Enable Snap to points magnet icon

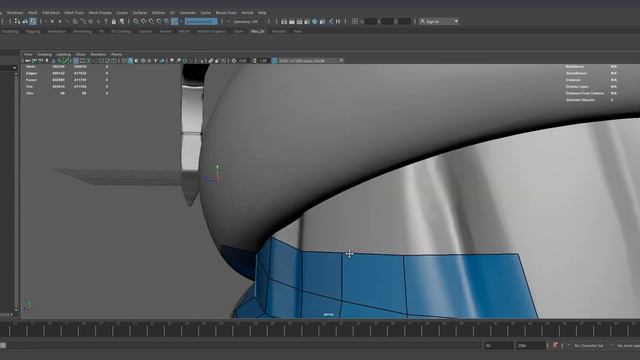tap(151, 21)
